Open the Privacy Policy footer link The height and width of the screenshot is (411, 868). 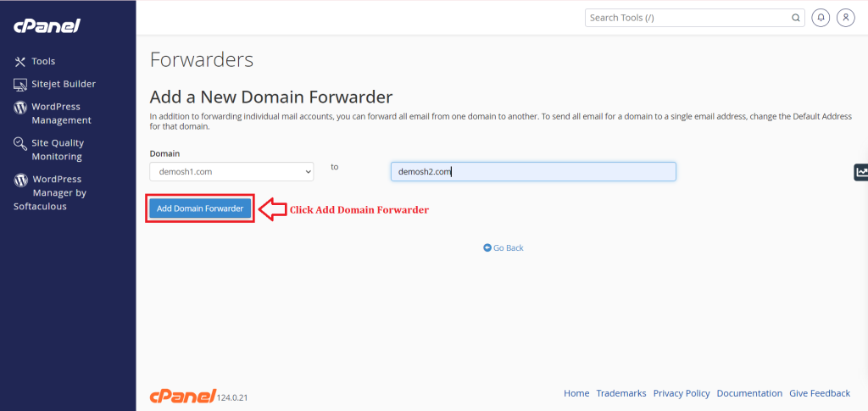click(x=682, y=393)
